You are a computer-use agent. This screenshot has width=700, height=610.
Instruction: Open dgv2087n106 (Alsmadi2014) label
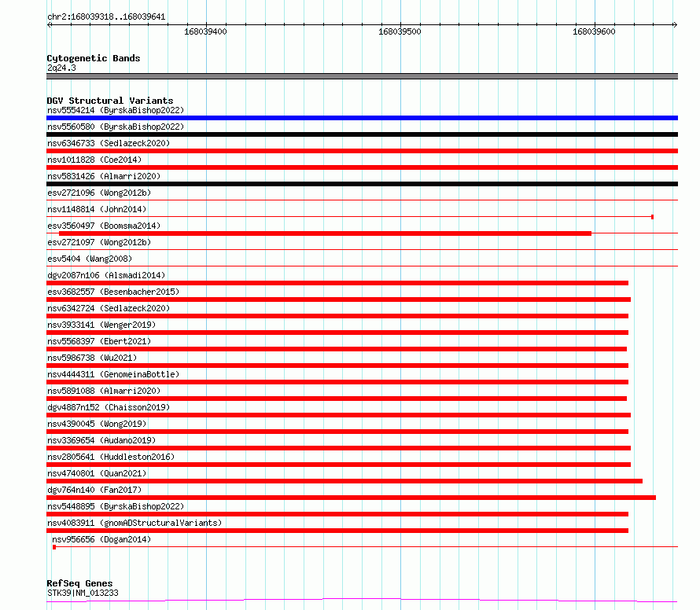(106, 275)
